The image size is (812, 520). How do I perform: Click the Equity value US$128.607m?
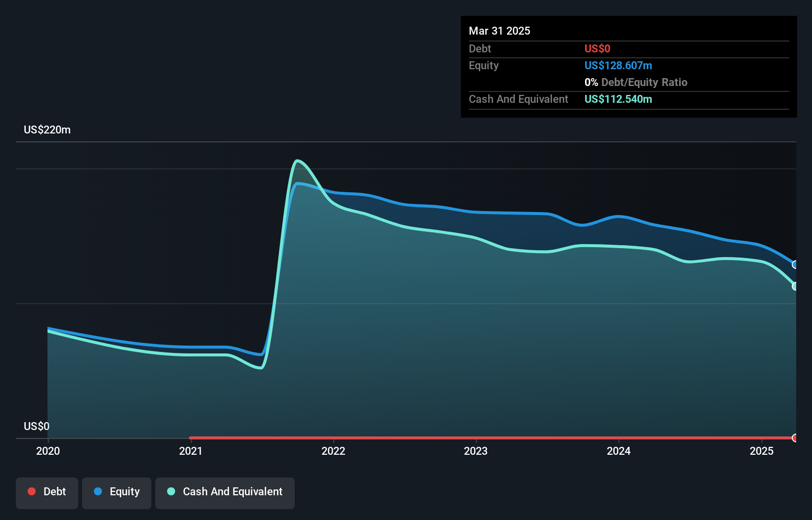[x=618, y=65]
